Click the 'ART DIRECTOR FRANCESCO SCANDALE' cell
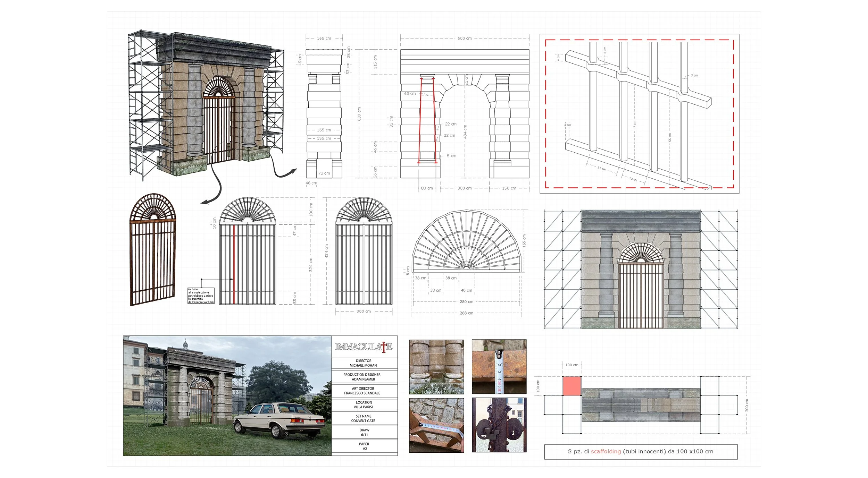Image resolution: width=868 pixels, height=478 pixels. pos(364,391)
